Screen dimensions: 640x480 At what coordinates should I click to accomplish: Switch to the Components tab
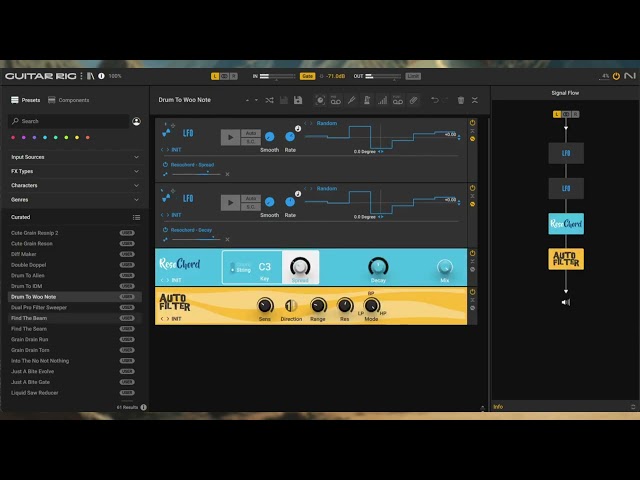pos(69,100)
